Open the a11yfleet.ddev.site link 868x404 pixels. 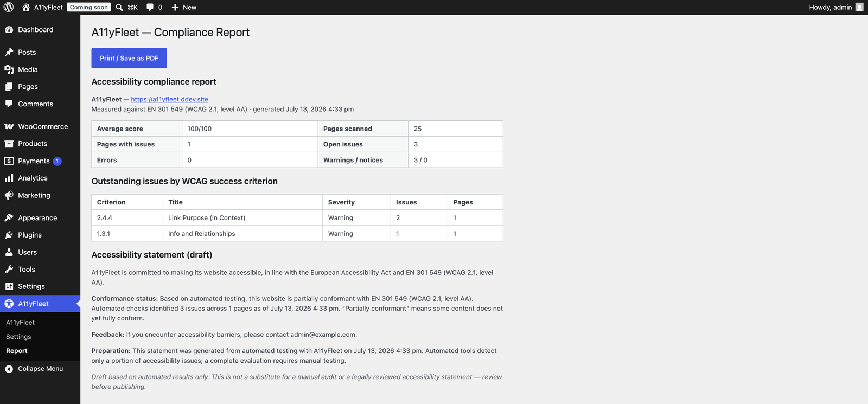coord(169,99)
